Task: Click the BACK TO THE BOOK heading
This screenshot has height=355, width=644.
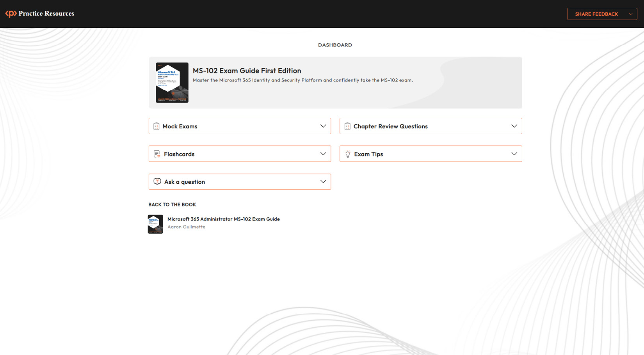Action: click(172, 204)
